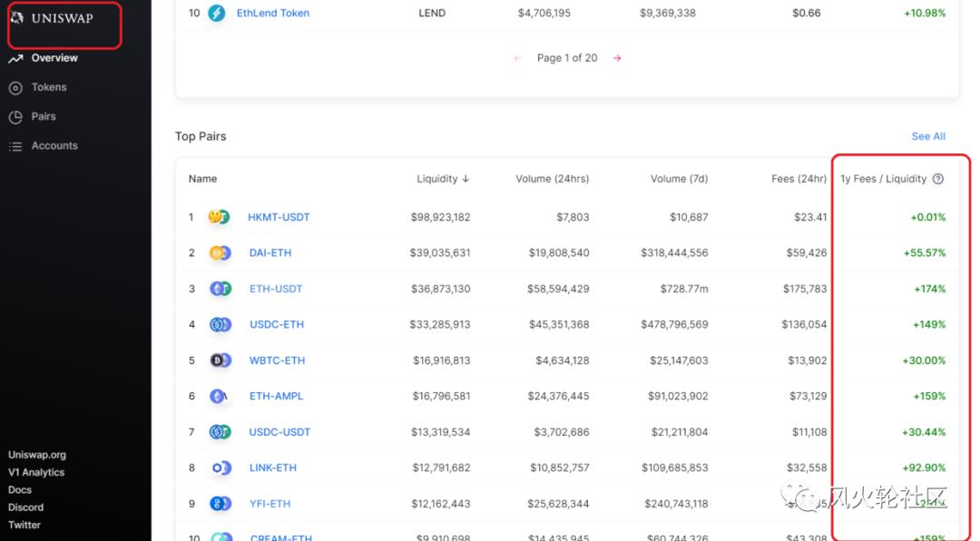Image resolution: width=980 pixels, height=541 pixels.
Task: Click the Accounts list icon in sidebar
Action: tap(16, 145)
